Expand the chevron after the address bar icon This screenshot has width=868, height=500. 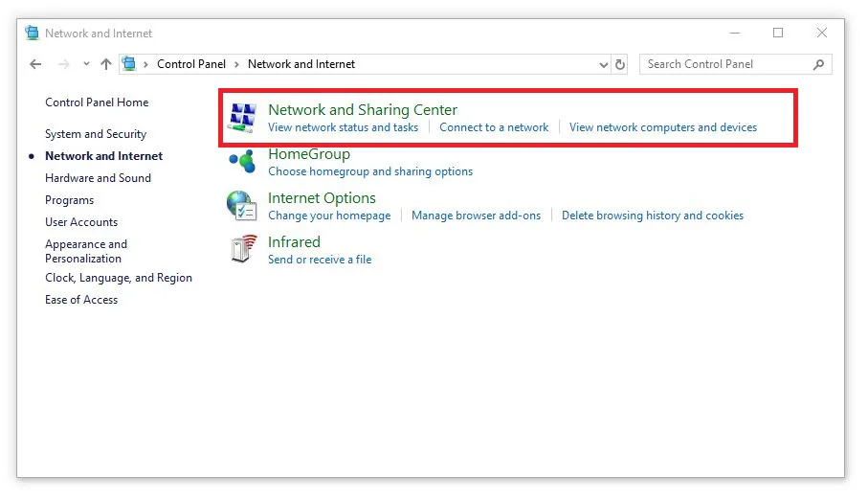coord(145,65)
